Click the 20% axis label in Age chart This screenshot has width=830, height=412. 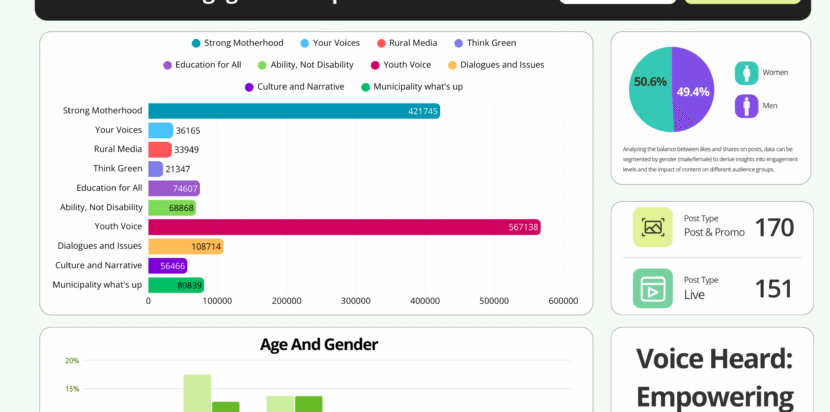pyautogui.click(x=72, y=361)
